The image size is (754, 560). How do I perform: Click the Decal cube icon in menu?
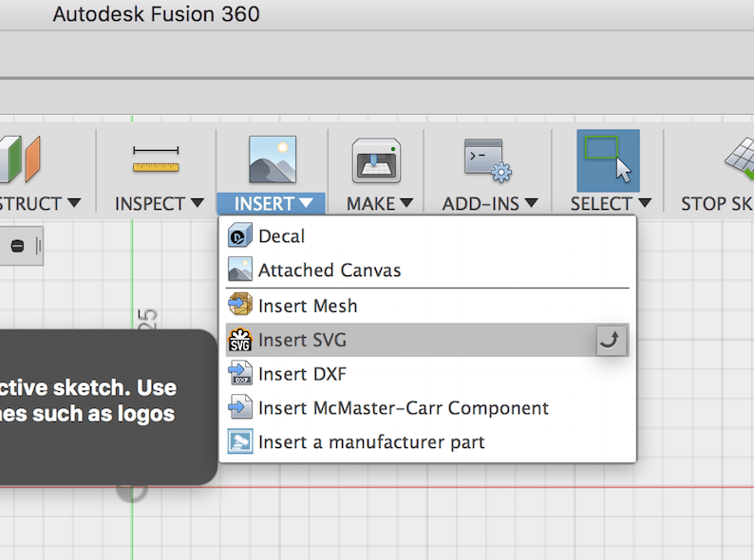click(240, 235)
